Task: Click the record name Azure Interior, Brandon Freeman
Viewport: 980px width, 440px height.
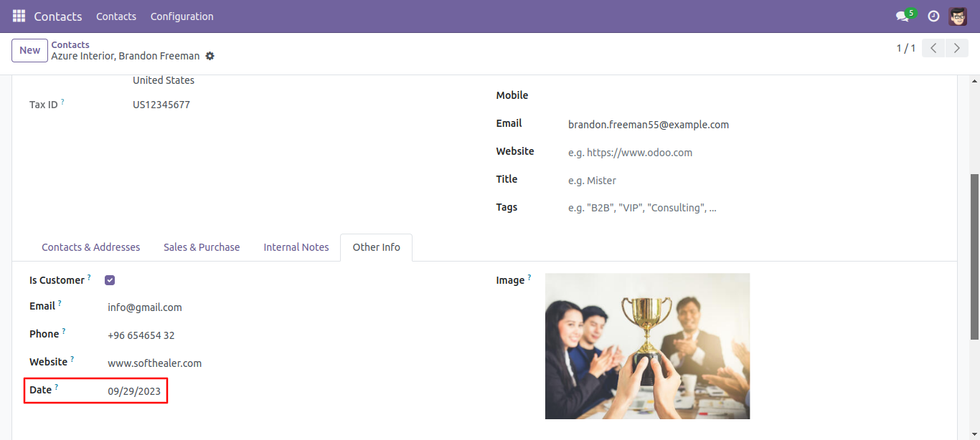Action: [126, 56]
